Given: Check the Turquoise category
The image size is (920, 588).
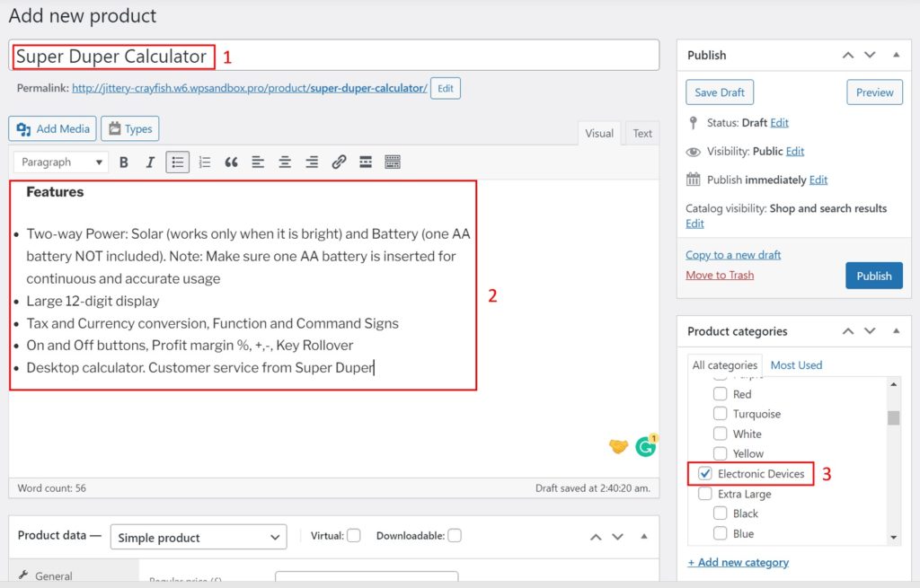Looking at the screenshot, I should (720, 413).
